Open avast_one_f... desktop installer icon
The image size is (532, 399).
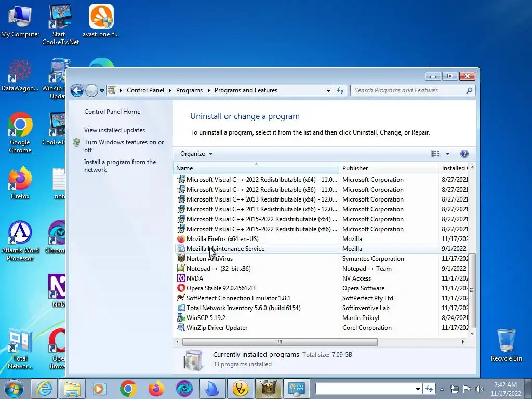101,21
